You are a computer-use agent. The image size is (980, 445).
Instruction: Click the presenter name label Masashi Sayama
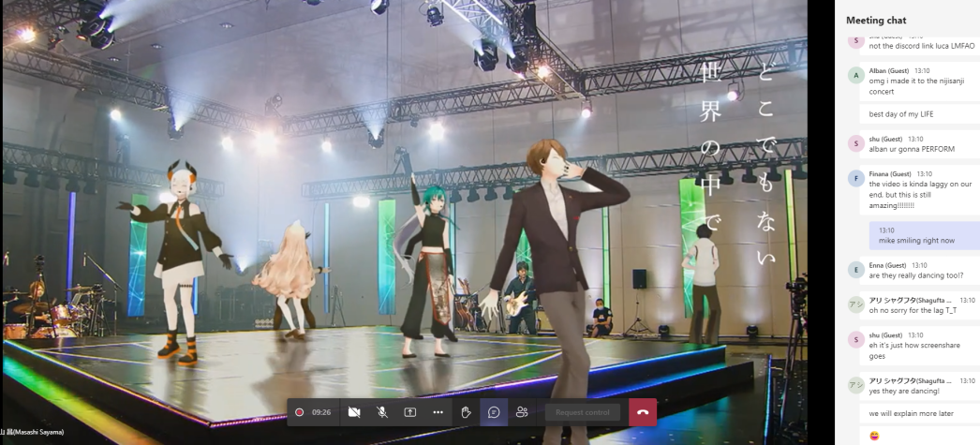pos(32,432)
